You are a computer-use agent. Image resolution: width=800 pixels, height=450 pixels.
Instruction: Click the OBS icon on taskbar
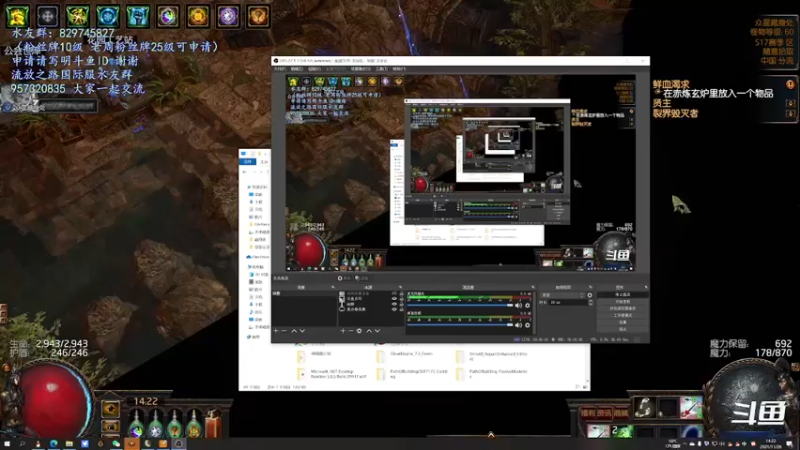(x=179, y=444)
